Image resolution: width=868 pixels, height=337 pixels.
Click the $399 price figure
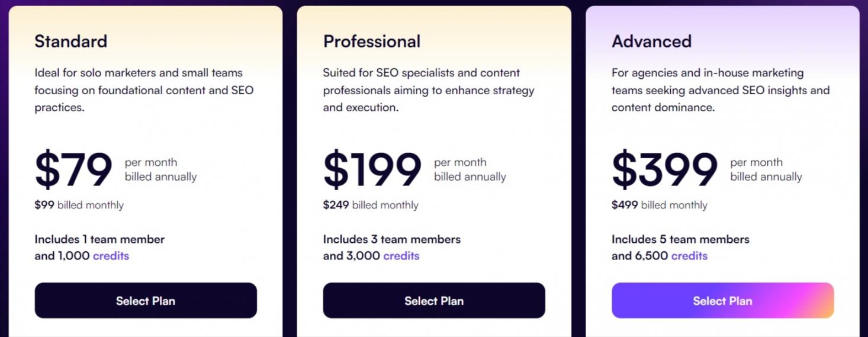pyautogui.click(x=664, y=170)
